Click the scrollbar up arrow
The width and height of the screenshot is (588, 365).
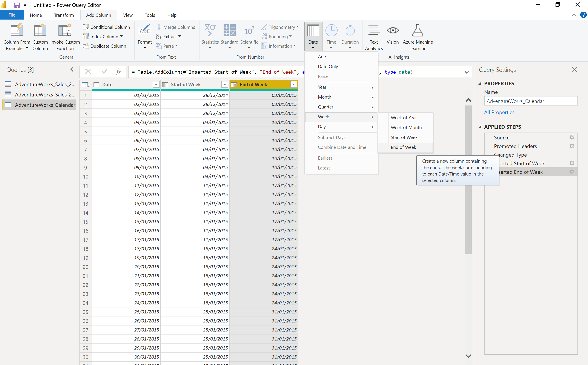tap(468, 100)
